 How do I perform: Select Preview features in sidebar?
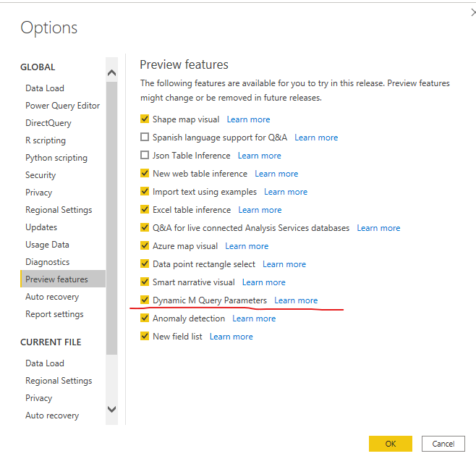[63, 279]
